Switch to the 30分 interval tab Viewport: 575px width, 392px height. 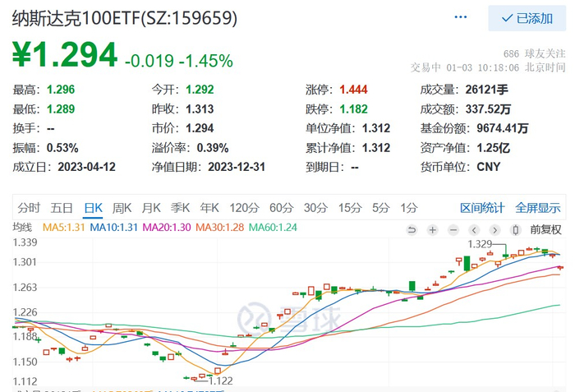pyautogui.click(x=315, y=208)
